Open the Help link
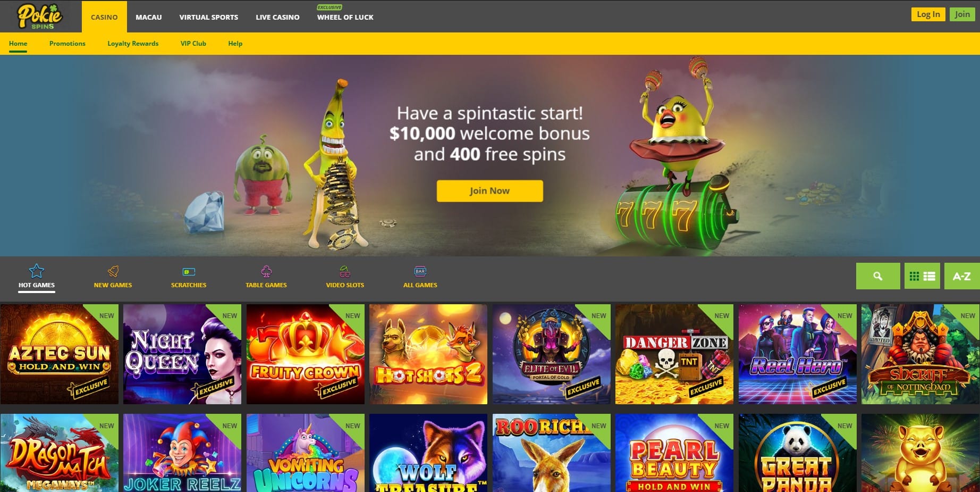 235,44
